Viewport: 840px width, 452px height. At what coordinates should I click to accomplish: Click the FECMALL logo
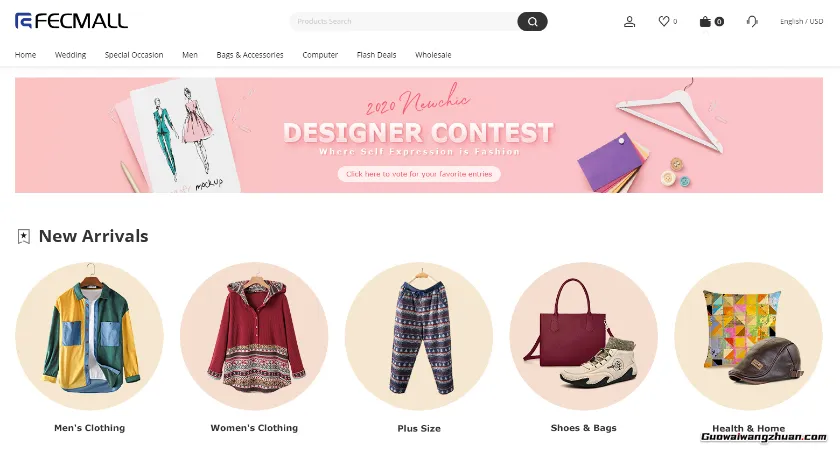71,21
